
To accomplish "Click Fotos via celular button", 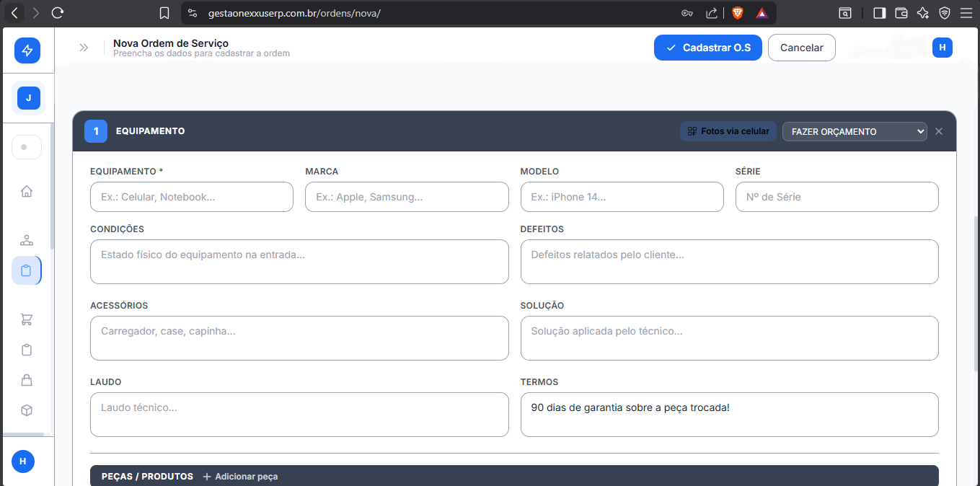I will pyautogui.click(x=728, y=131).
